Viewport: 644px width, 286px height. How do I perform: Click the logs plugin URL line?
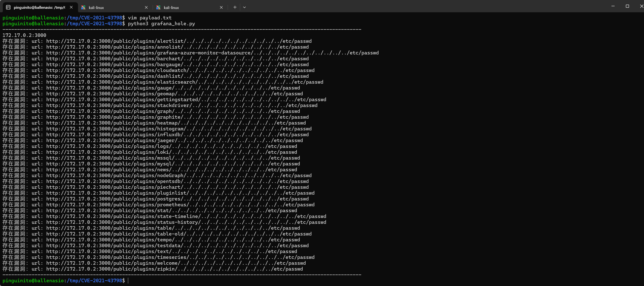click(150, 146)
